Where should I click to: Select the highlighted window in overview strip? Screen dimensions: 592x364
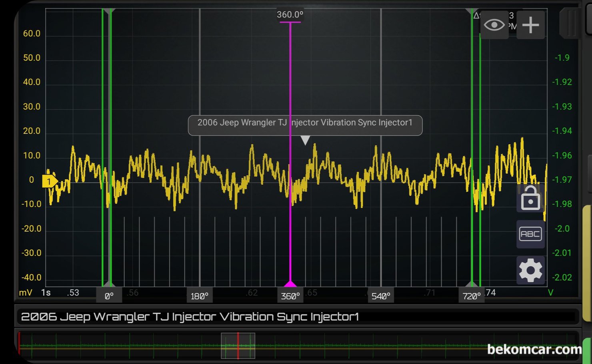tap(238, 346)
